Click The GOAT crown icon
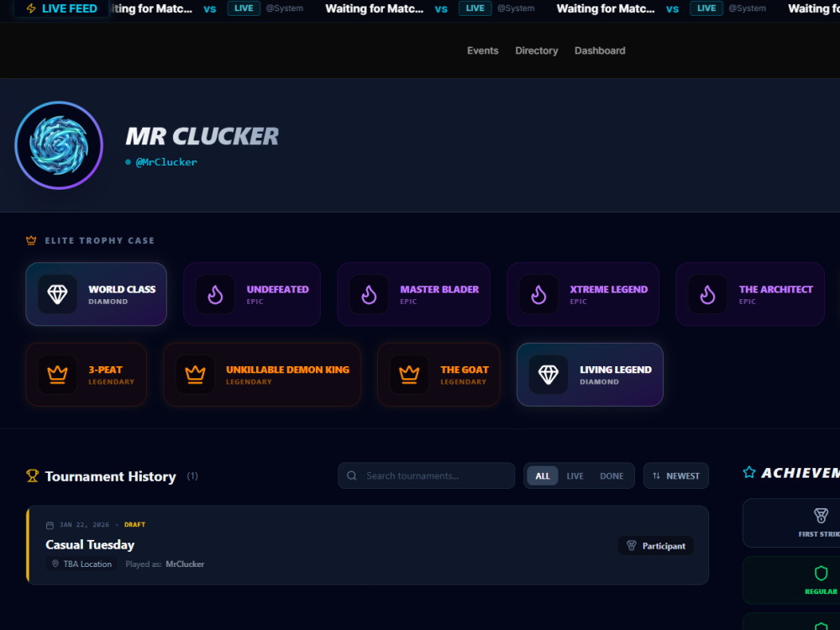 tap(409, 374)
